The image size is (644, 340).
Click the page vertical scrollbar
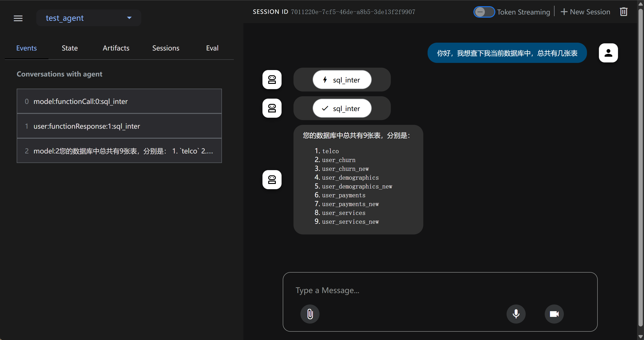click(640, 167)
